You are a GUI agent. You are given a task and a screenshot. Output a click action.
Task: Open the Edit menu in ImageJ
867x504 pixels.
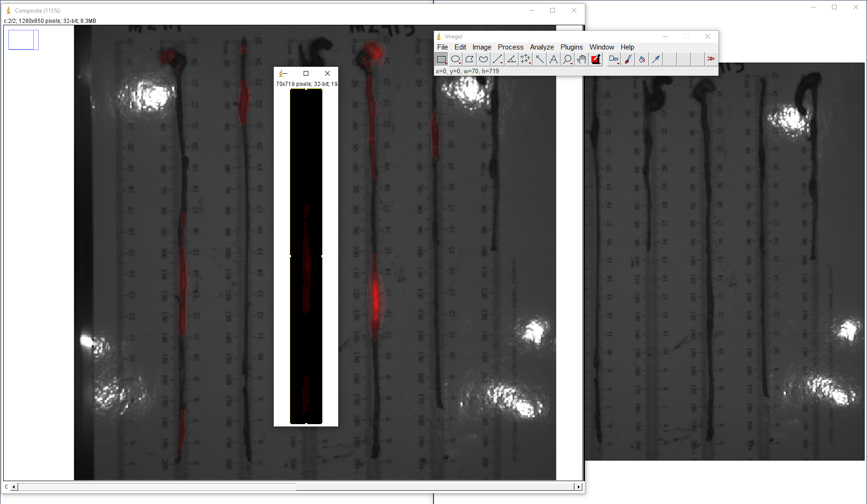click(x=460, y=47)
